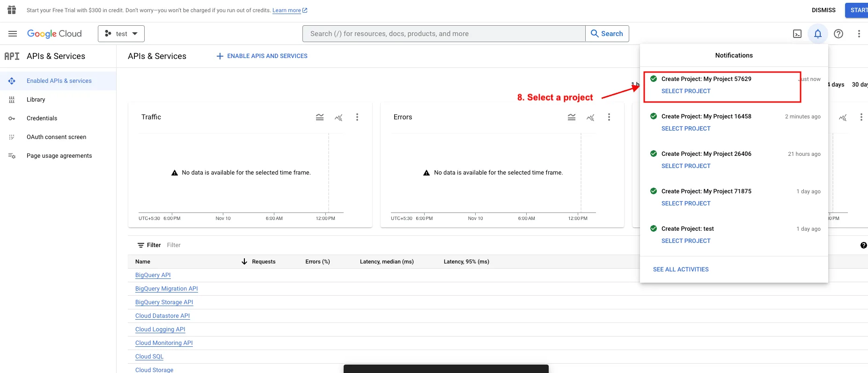Viewport: 868px width, 373px height.
Task: Open Cloud Logging API link
Action: (x=160, y=329)
